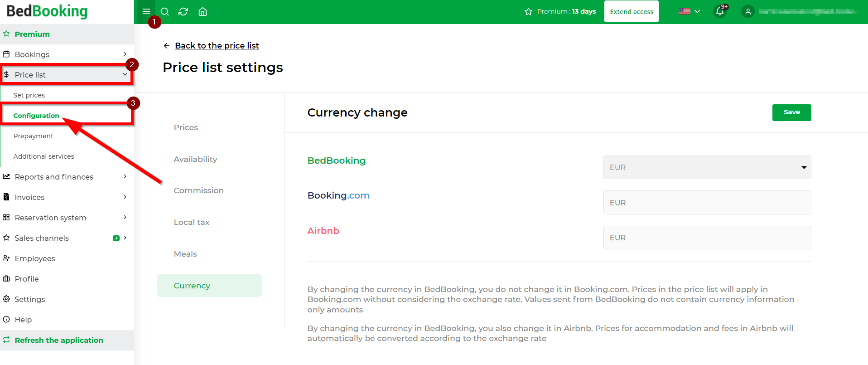Click the back arrow beside price list link
The width and height of the screenshot is (868, 365).
166,46
